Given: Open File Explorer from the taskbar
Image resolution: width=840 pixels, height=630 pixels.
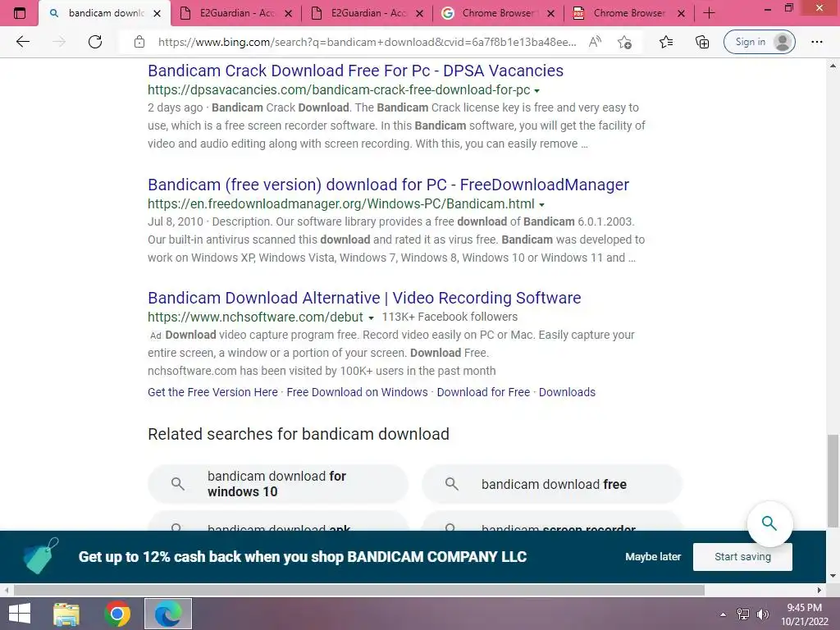Looking at the screenshot, I should click(66, 614).
